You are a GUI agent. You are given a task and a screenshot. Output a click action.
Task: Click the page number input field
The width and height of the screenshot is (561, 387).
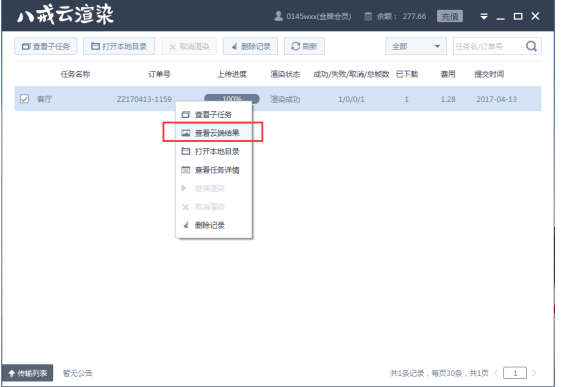tap(515, 373)
